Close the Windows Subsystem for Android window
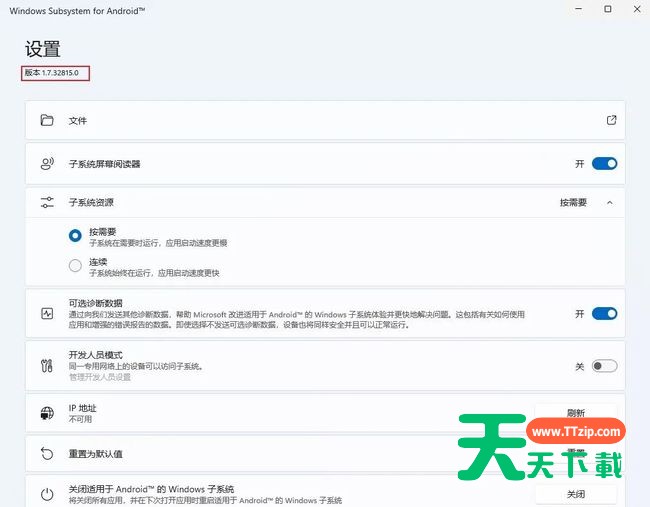The image size is (650, 507). click(637, 9)
